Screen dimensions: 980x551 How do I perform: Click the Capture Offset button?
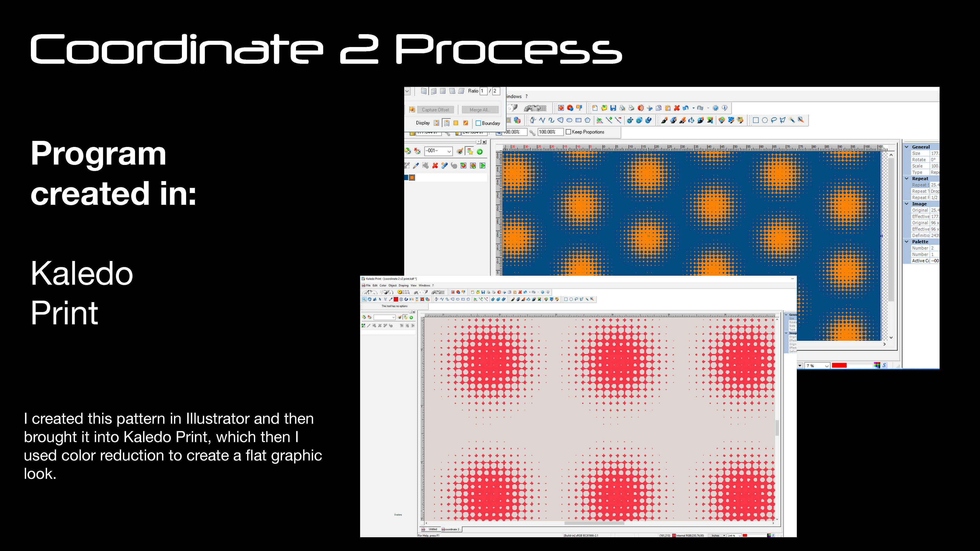point(435,109)
